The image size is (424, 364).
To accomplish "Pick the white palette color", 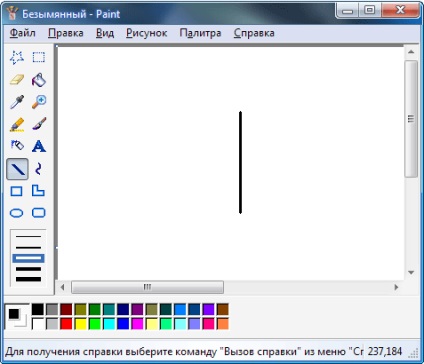I will tap(38, 324).
